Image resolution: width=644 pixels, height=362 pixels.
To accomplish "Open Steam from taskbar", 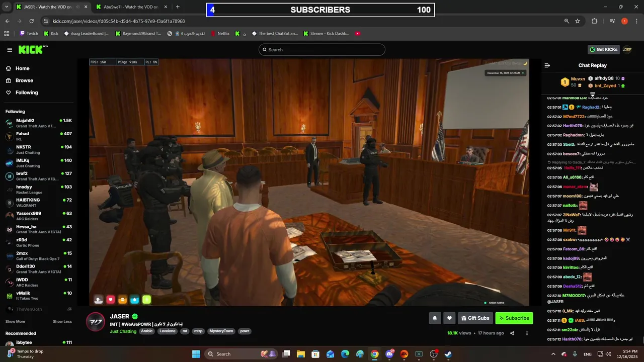I will (x=448, y=354).
